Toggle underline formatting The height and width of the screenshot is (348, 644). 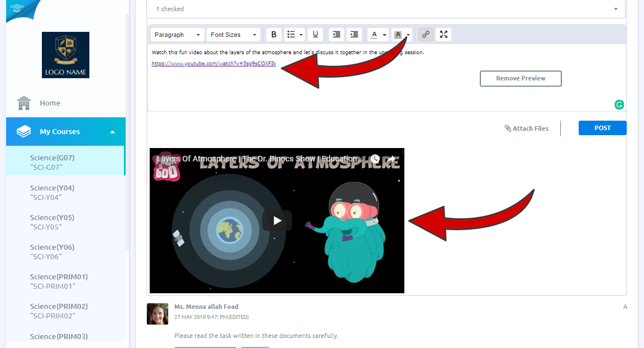coord(315,35)
